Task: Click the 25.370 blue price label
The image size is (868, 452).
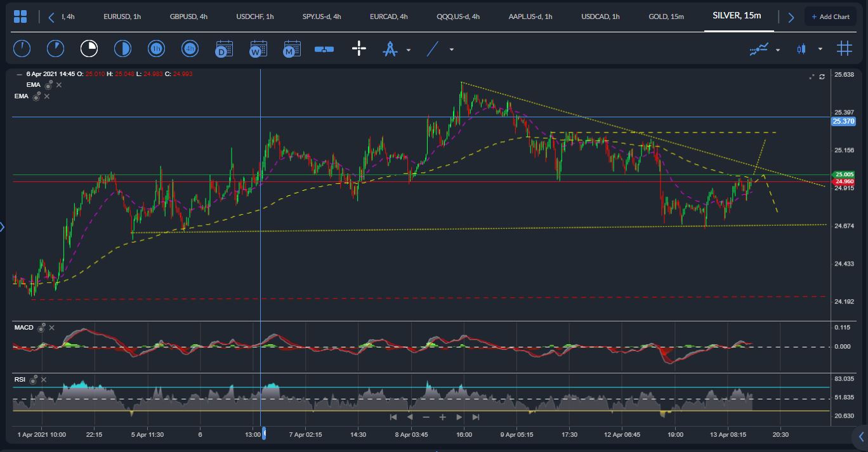Action: click(x=843, y=121)
